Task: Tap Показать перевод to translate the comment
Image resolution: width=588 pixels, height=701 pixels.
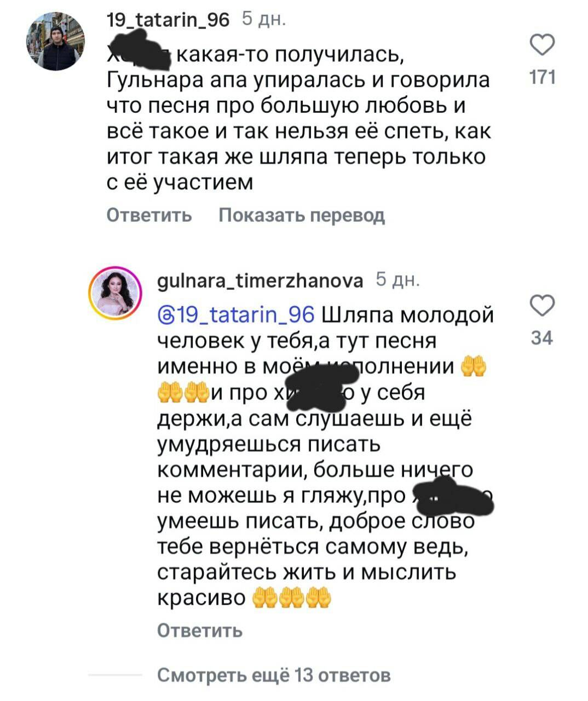Action: coord(302,215)
